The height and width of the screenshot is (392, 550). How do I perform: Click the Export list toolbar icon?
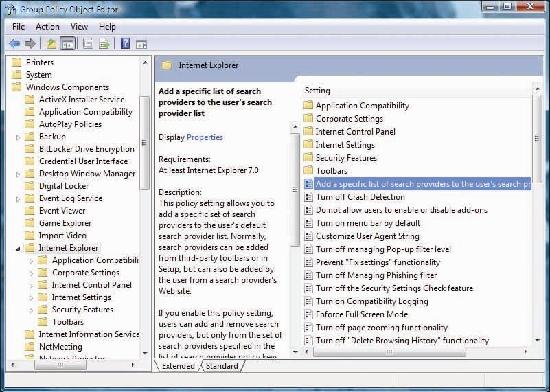pyautogui.click(x=104, y=44)
